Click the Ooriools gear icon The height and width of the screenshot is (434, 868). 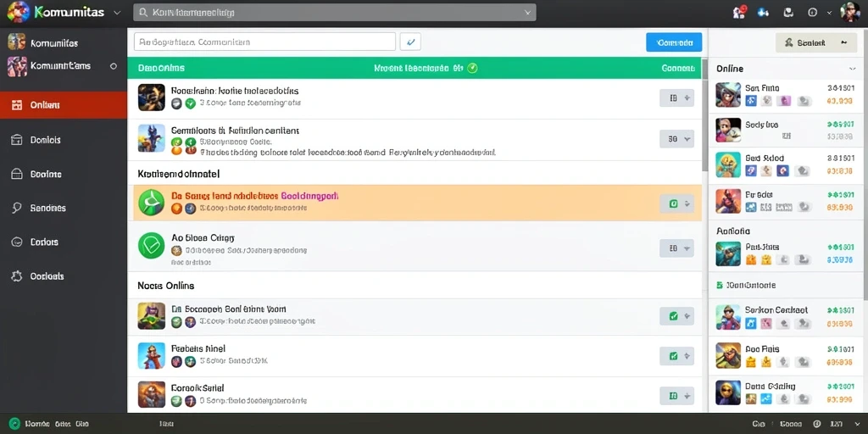pos(17,276)
